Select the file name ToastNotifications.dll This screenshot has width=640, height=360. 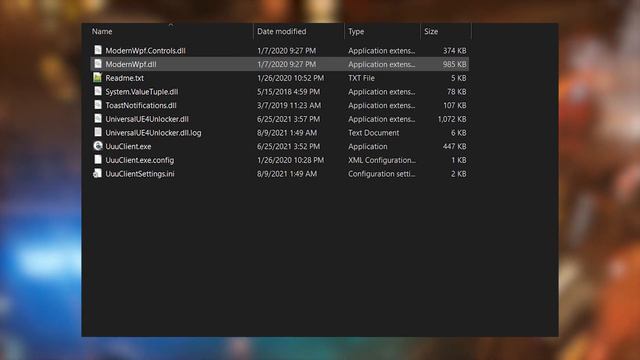click(141, 105)
